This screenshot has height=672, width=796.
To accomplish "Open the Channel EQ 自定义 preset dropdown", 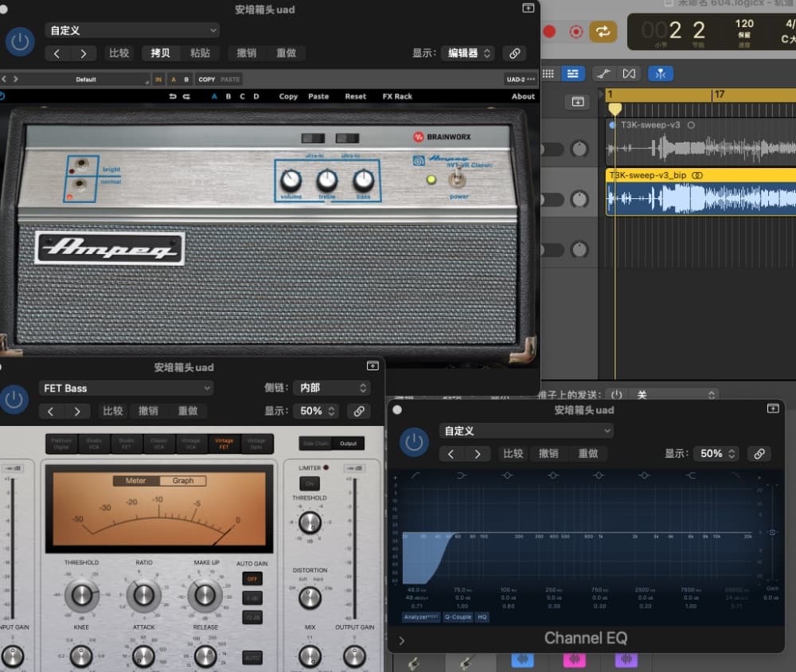I will point(526,432).
